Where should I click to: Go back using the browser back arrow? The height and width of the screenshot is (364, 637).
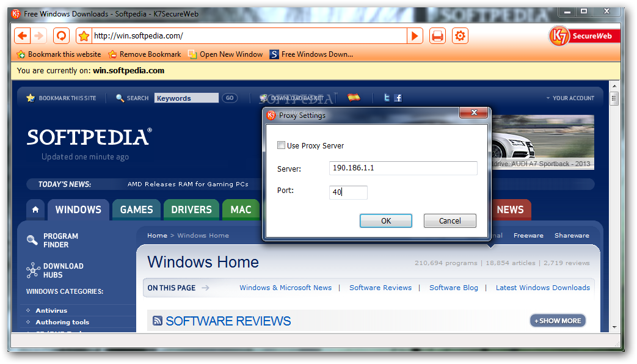[x=23, y=36]
